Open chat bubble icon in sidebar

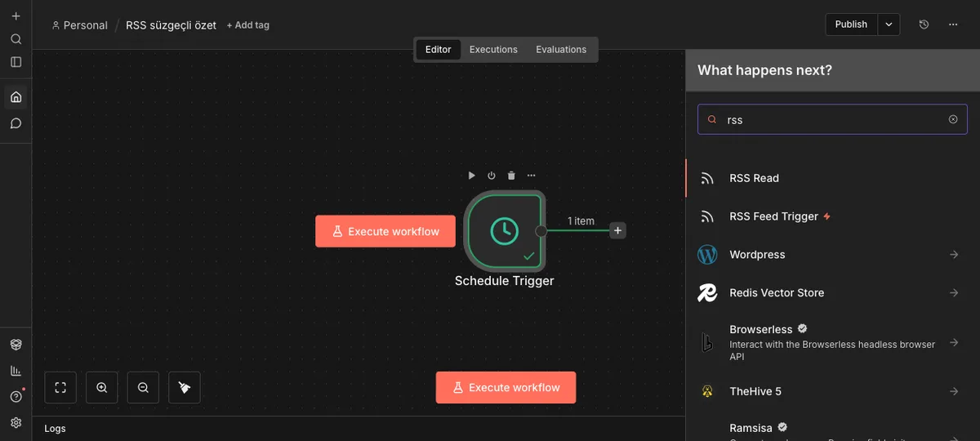(16, 123)
